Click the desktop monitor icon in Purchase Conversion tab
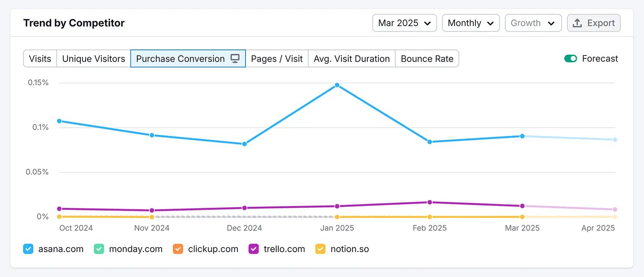This screenshot has width=644, height=277. pos(235,58)
